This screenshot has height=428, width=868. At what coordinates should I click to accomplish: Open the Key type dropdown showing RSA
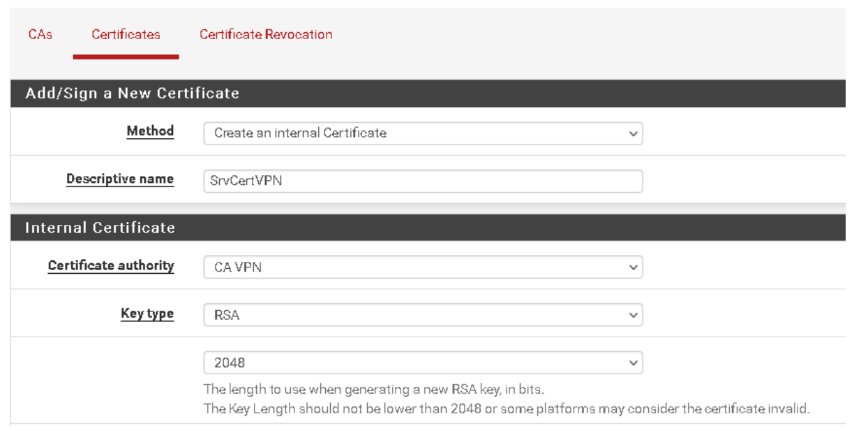(x=422, y=315)
